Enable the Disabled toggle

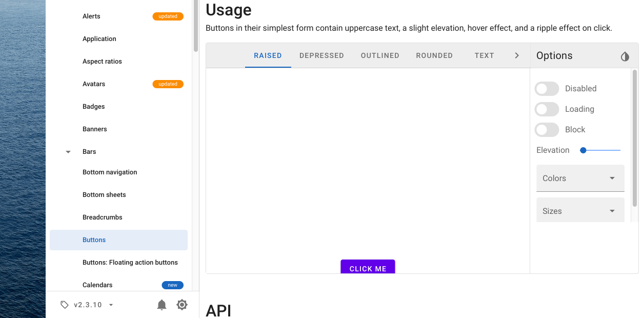coord(547,88)
